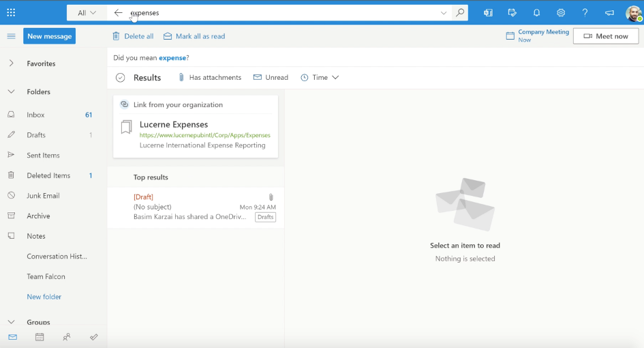
Task: Collapse the Folders section
Action: click(x=11, y=91)
